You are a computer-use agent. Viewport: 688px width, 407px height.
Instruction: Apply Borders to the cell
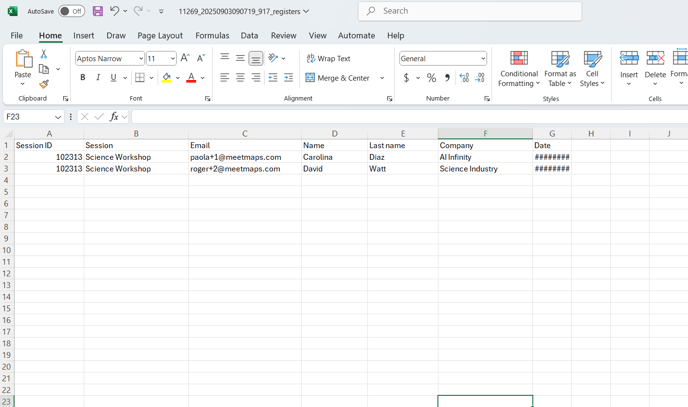140,78
